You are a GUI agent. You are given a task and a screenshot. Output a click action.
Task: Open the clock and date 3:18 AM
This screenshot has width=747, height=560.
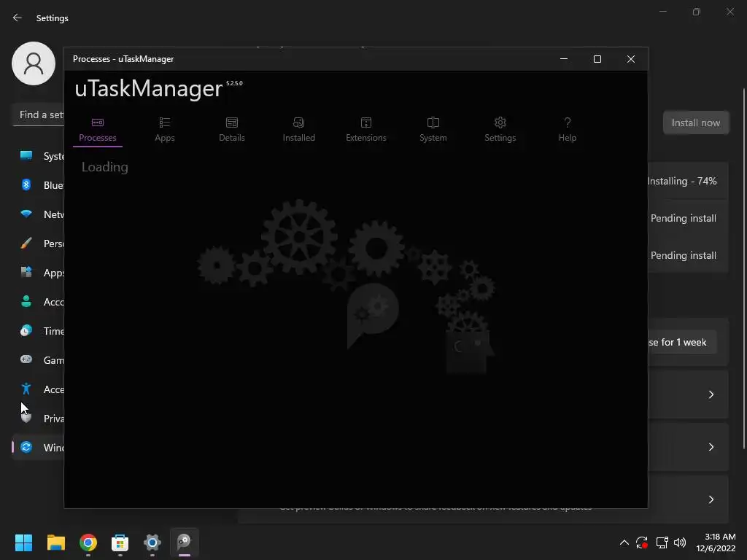click(x=716, y=542)
